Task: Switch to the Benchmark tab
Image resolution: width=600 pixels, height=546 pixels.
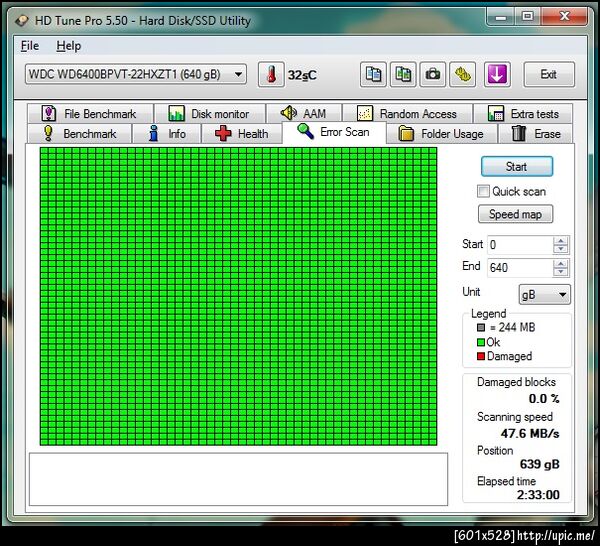Action: [x=80, y=134]
